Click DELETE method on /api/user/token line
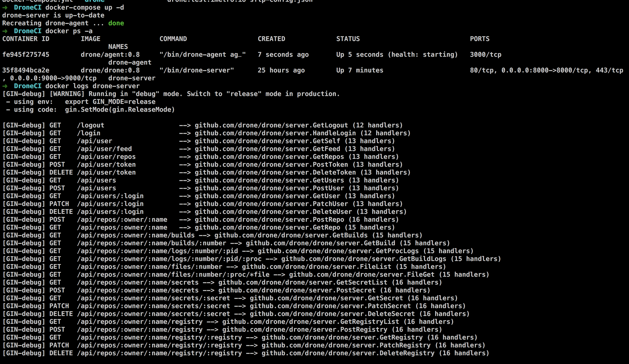 61,173
